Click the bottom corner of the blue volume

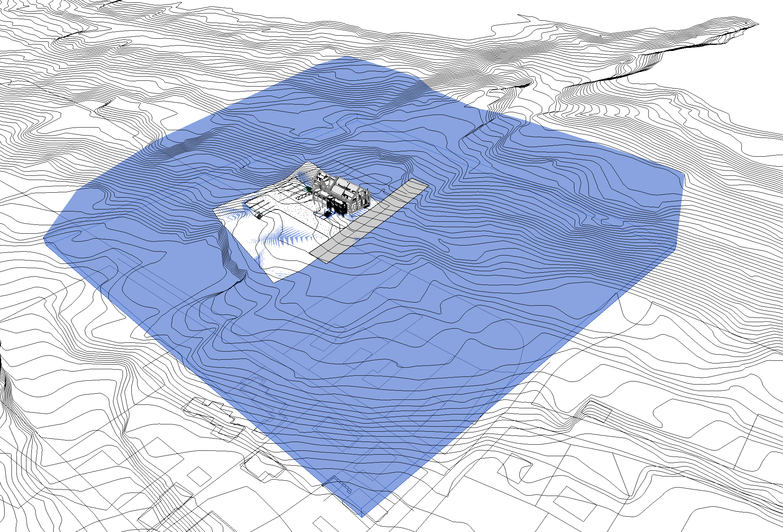point(362,515)
